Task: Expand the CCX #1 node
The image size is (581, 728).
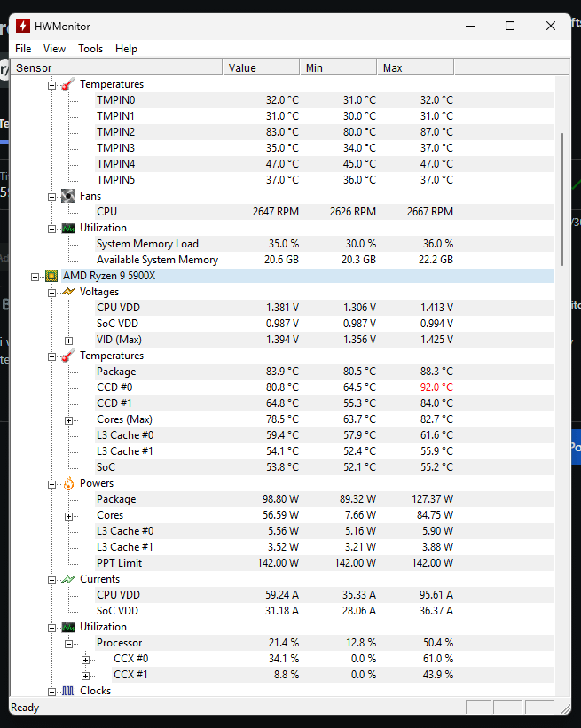Action: coord(85,676)
